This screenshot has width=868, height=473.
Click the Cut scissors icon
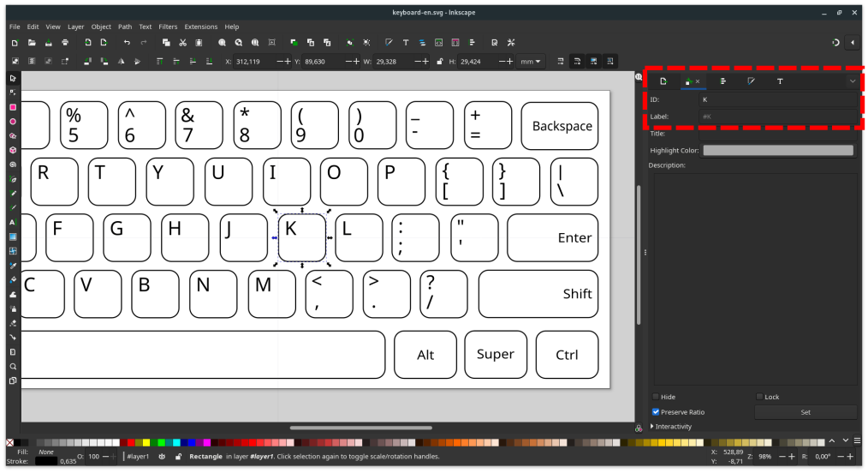[182, 43]
